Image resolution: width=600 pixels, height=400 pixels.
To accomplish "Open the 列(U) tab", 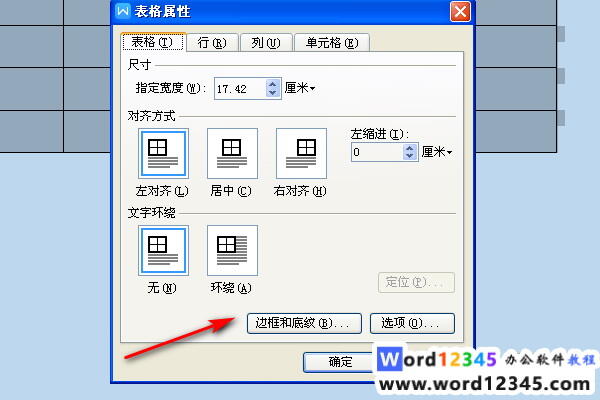I will click(x=266, y=42).
